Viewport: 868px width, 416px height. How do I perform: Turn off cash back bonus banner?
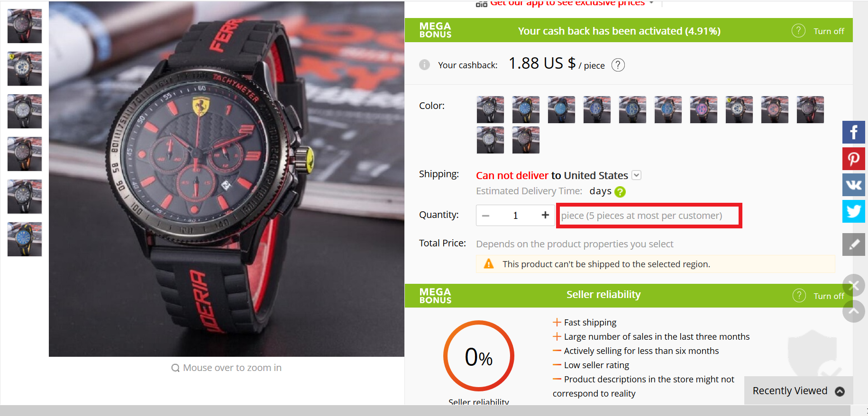click(x=829, y=31)
